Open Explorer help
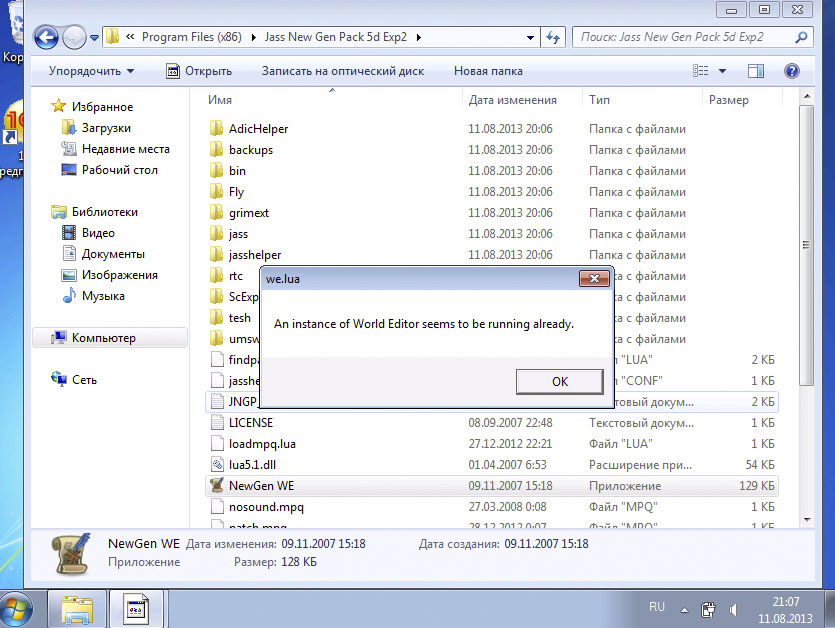This screenshot has height=628, width=835. 791,71
